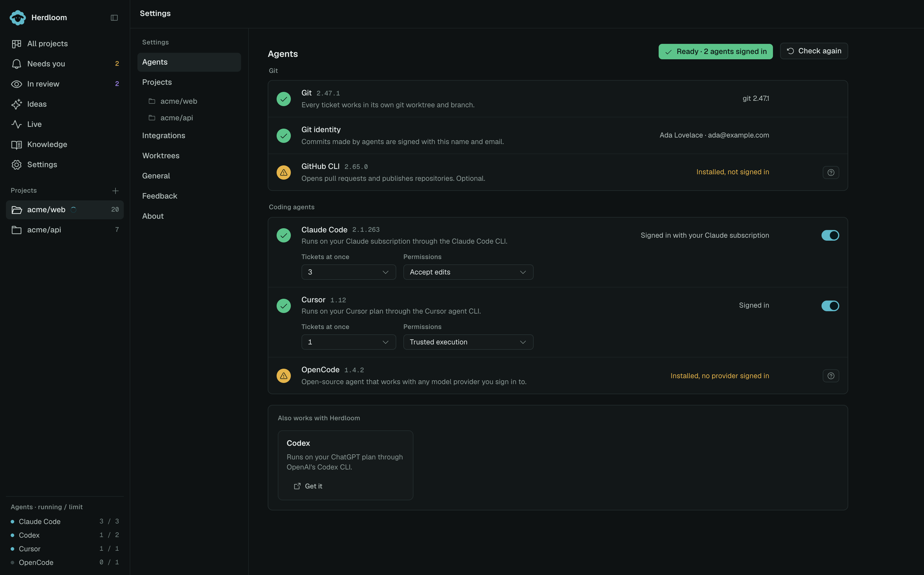The height and width of the screenshot is (575, 924).
Task: Click Ready 2 agents signed in badge
Action: click(x=716, y=52)
